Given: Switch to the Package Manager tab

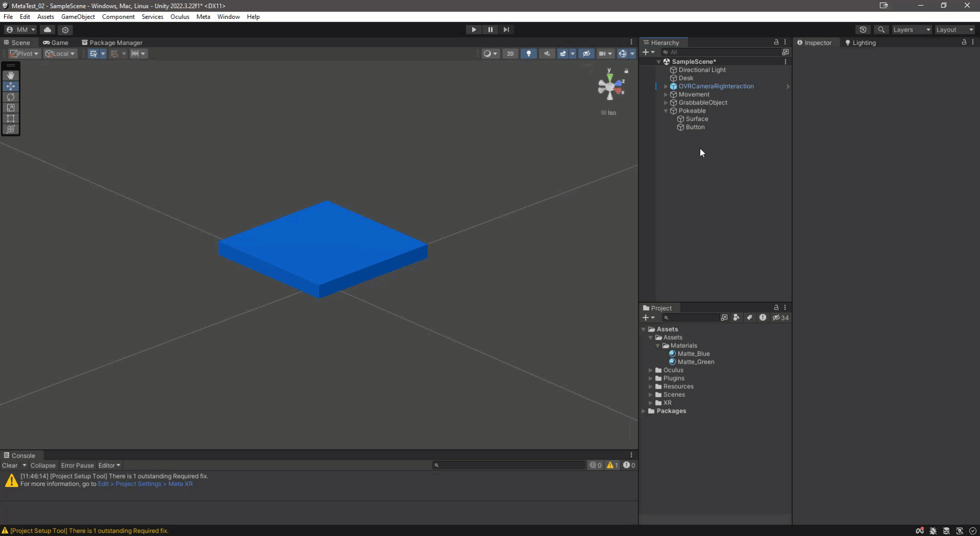Looking at the screenshot, I should tap(112, 43).
